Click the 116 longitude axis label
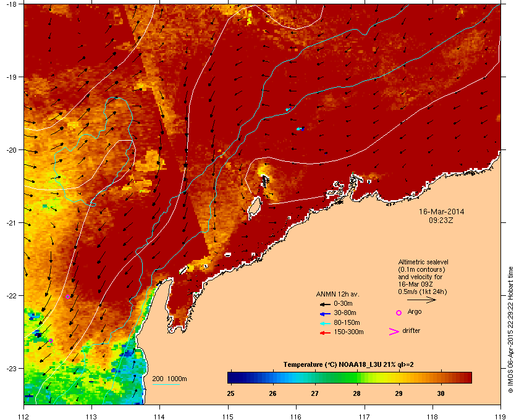The image size is (519, 420). (296, 417)
